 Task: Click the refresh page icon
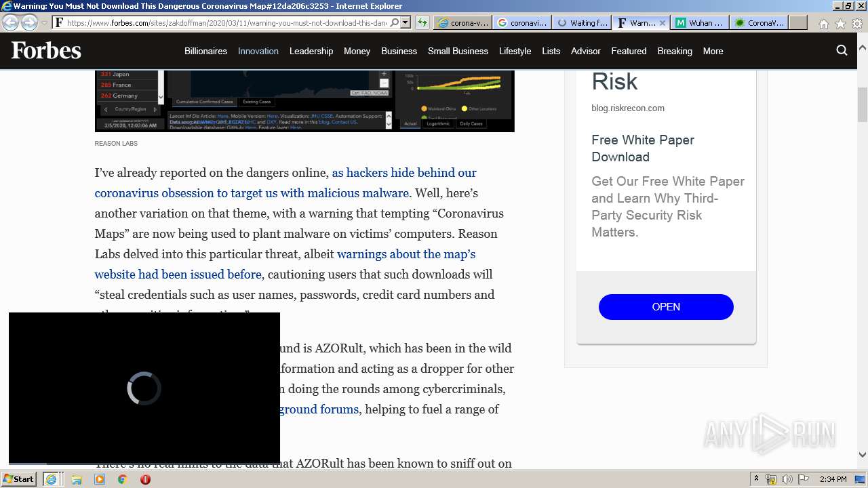[x=422, y=22]
